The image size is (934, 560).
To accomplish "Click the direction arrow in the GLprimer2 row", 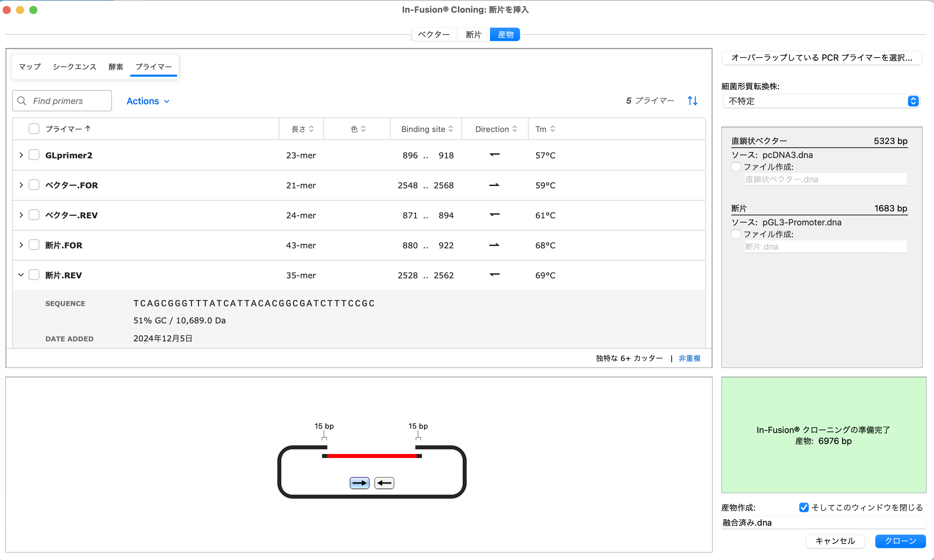I will click(494, 155).
